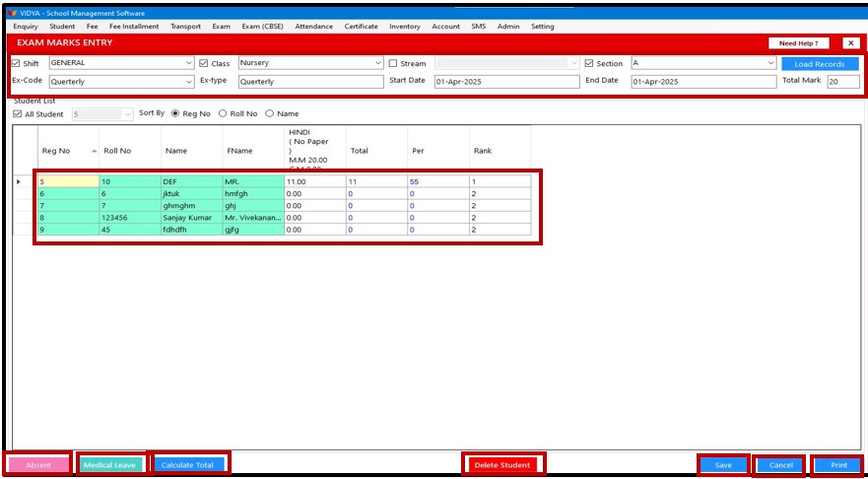Click the HINDI marks cell 11.00
The height and width of the screenshot is (479, 868).
tap(315, 181)
